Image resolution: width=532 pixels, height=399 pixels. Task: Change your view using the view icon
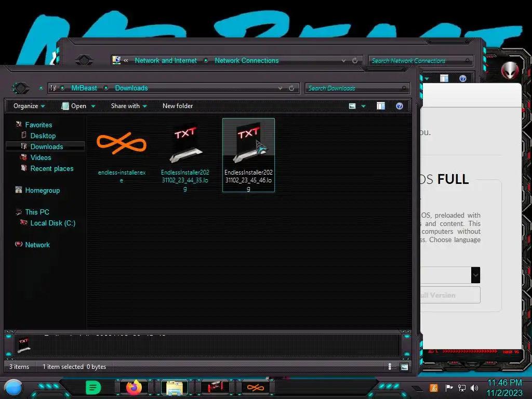(352, 106)
